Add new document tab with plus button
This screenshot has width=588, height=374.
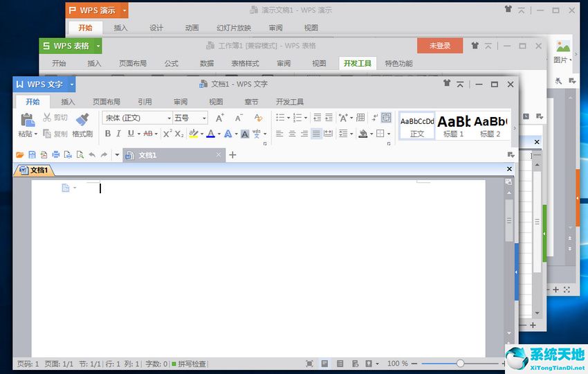(232, 154)
